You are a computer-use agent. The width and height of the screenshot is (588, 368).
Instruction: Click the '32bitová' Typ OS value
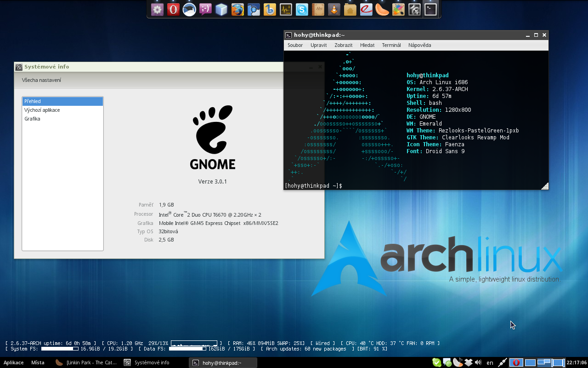(168, 231)
